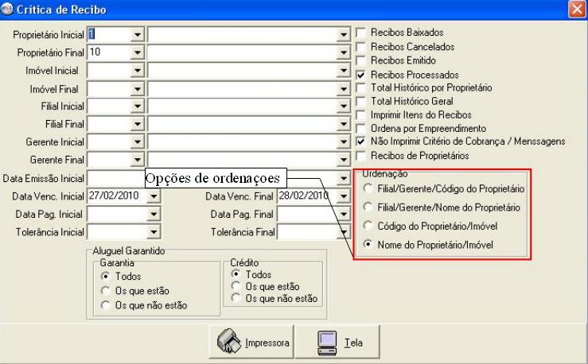The image size is (588, 364).
Task: Select Filial/Gerente/Código do Proprietário ordering
Action: [367, 188]
